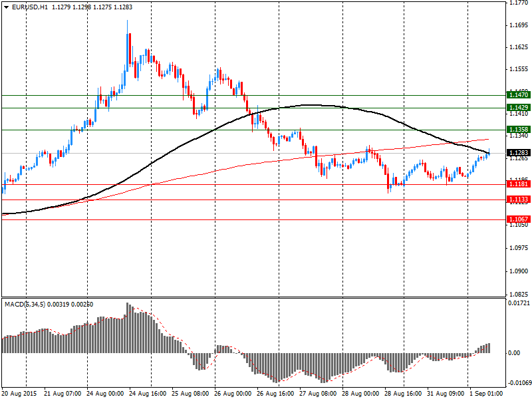Open the chart menu triangle beside EURUSD,H1
Screen dimensions: 532x399
click(7, 7)
